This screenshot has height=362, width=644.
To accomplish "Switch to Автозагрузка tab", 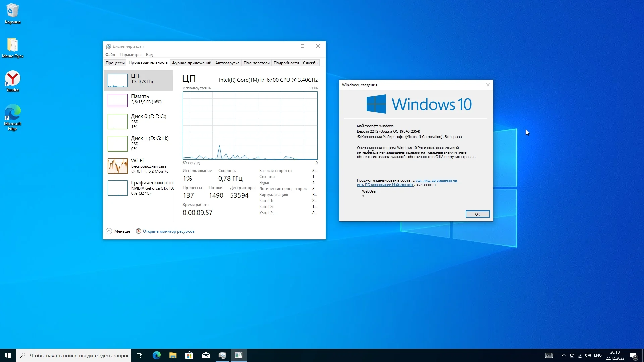I will [x=227, y=63].
